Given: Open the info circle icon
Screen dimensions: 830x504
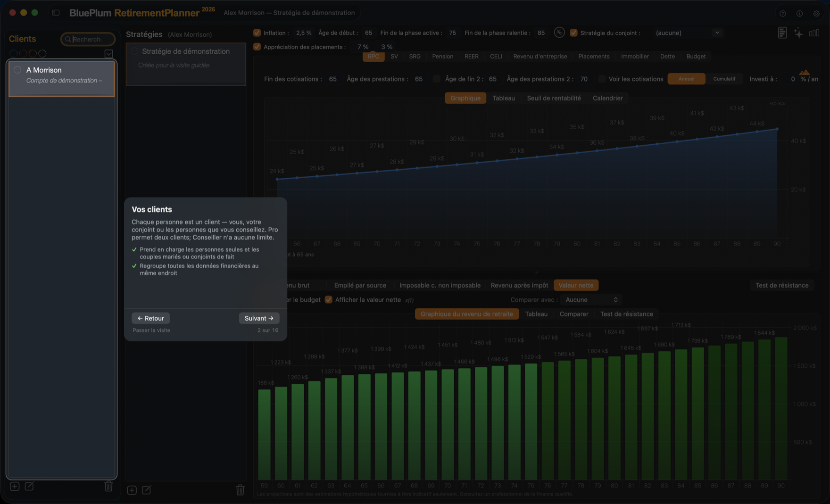Looking at the screenshot, I should click(x=799, y=14).
